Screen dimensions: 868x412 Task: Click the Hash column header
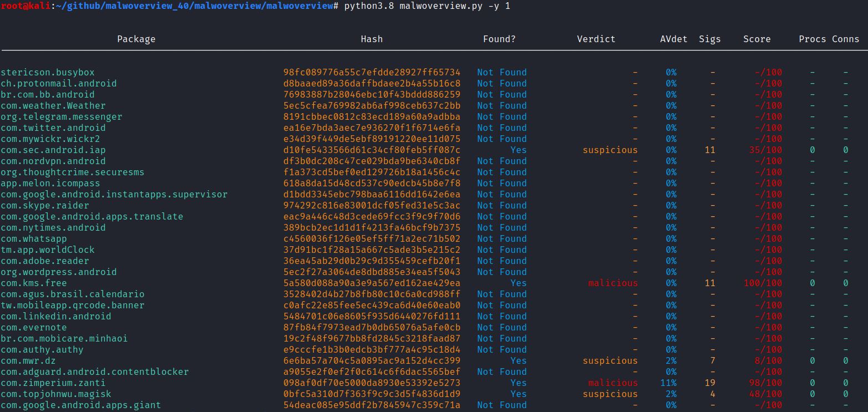point(372,39)
